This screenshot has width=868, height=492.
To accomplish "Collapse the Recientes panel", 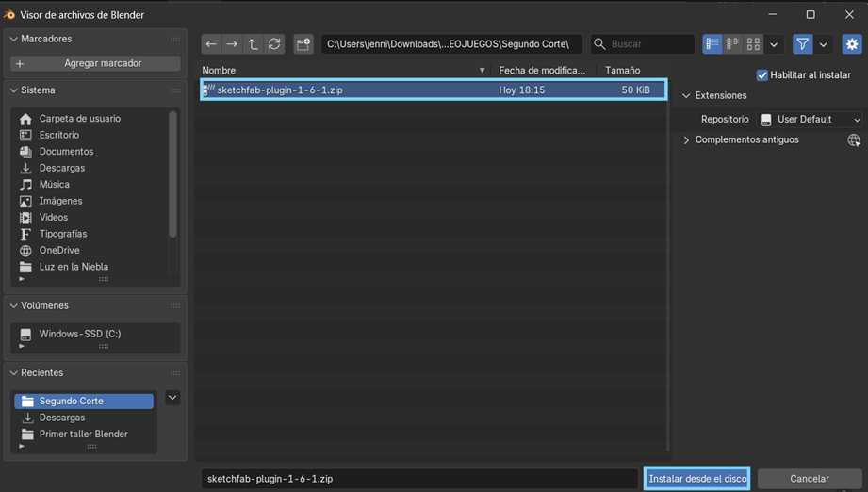I will 14,373.
